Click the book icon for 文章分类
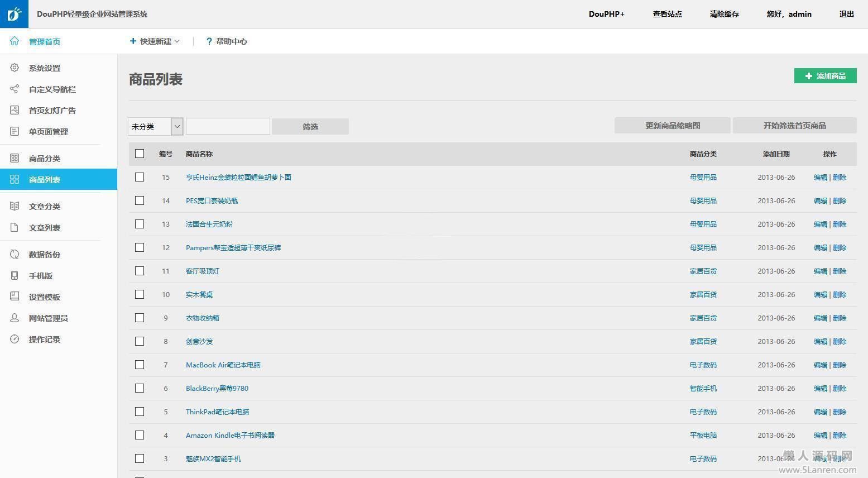 point(15,207)
